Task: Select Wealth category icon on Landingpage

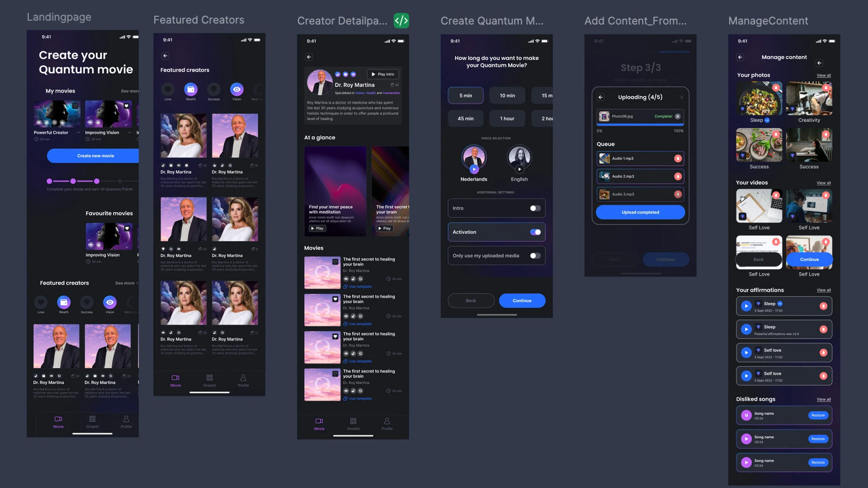Action: click(x=64, y=302)
